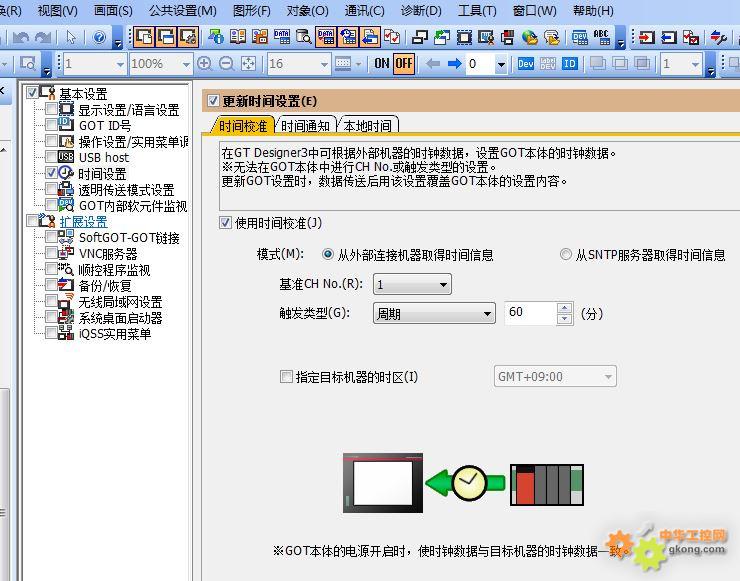Click the gray left arrow icon
Screen dimensions: 740x581
point(433,63)
